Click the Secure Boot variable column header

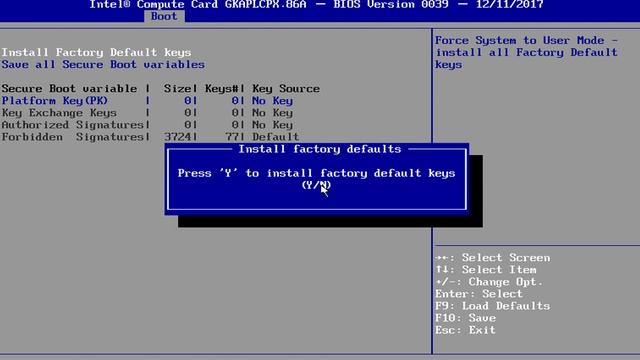[x=69, y=89]
